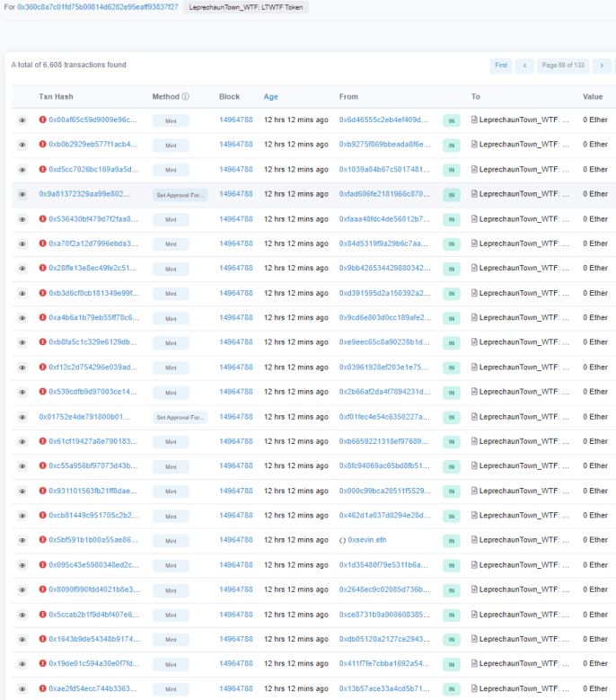This screenshot has height=700, width=616.
Task: Go to previous page arrow
Action: 524,66
